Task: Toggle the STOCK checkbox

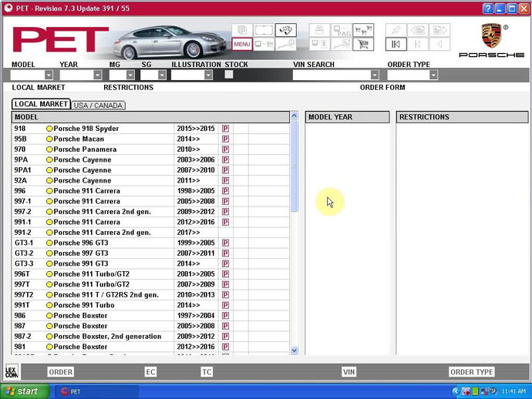Action: (x=229, y=74)
